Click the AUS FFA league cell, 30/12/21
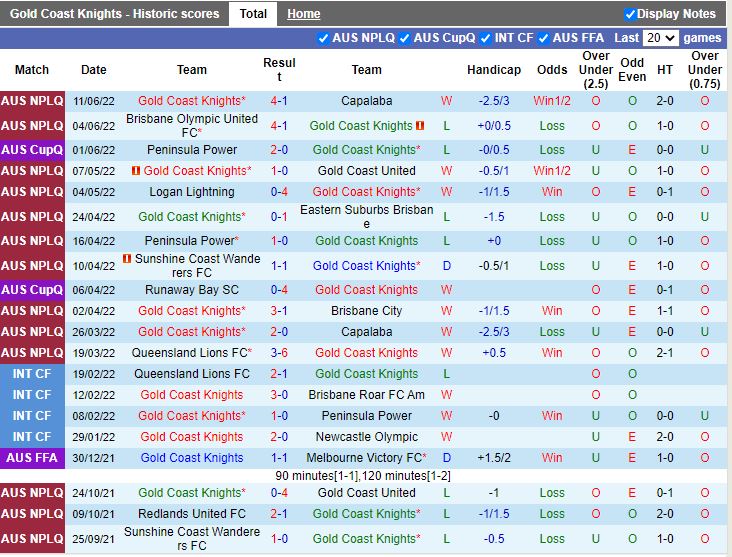732x557 pixels. 32,458
